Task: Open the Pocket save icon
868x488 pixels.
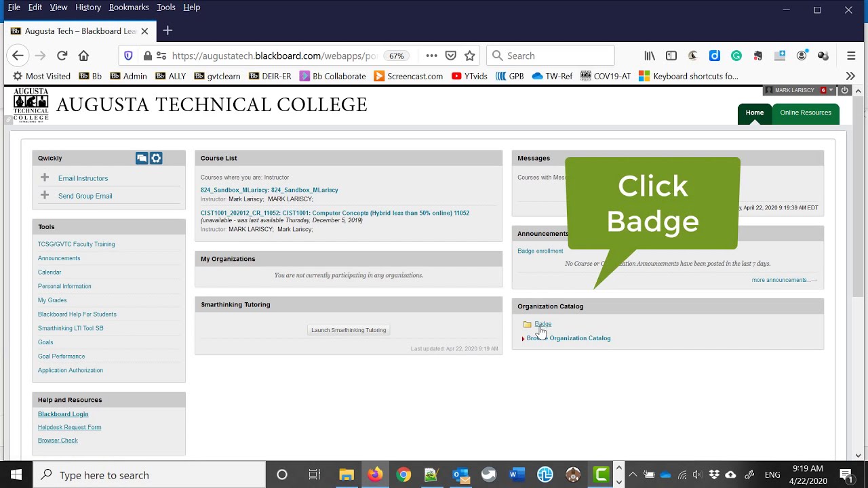Action: (x=450, y=56)
